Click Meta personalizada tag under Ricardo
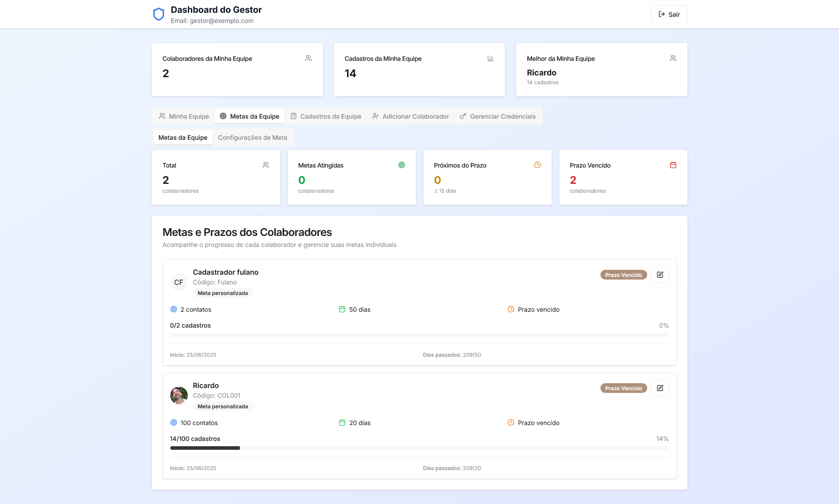This screenshot has width=839, height=504. click(222, 407)
